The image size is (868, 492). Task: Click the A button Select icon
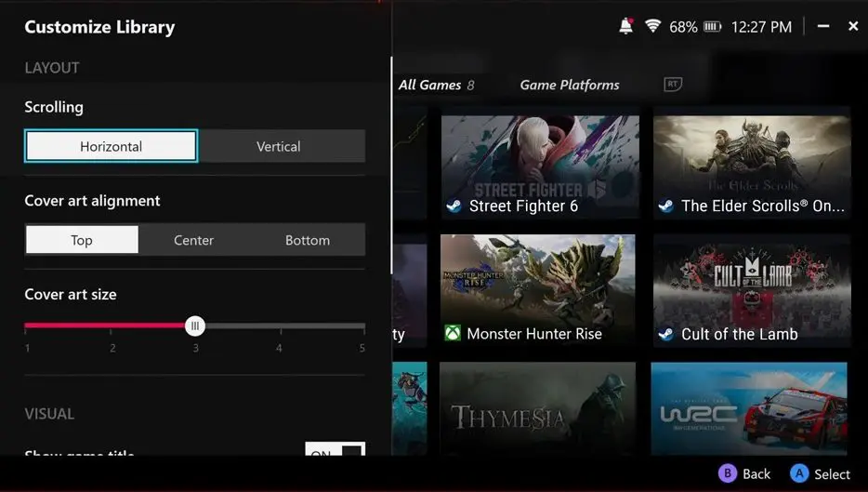coord(799,473)
